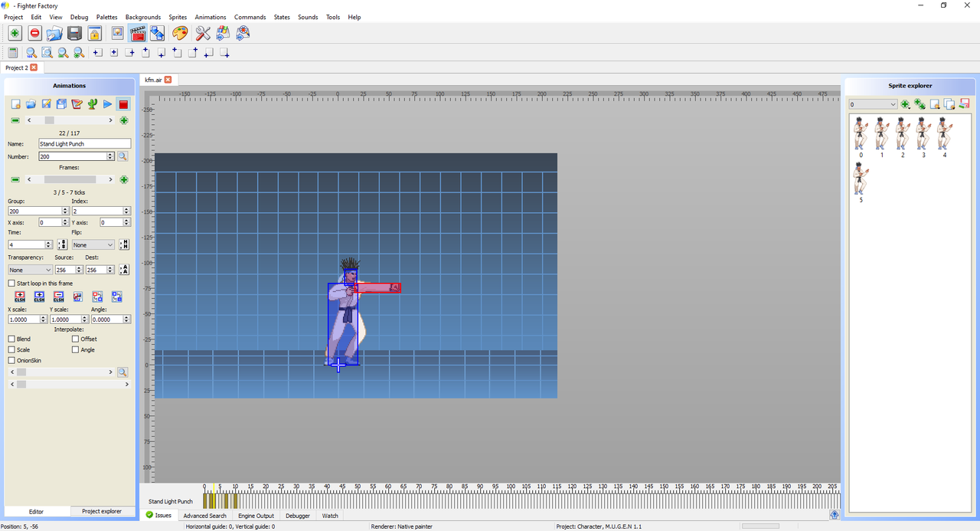The width and height of the screenshot is (980, 531).
Task: Click the blue swap arrows toolbar icon
Action: tap(157, 33)
